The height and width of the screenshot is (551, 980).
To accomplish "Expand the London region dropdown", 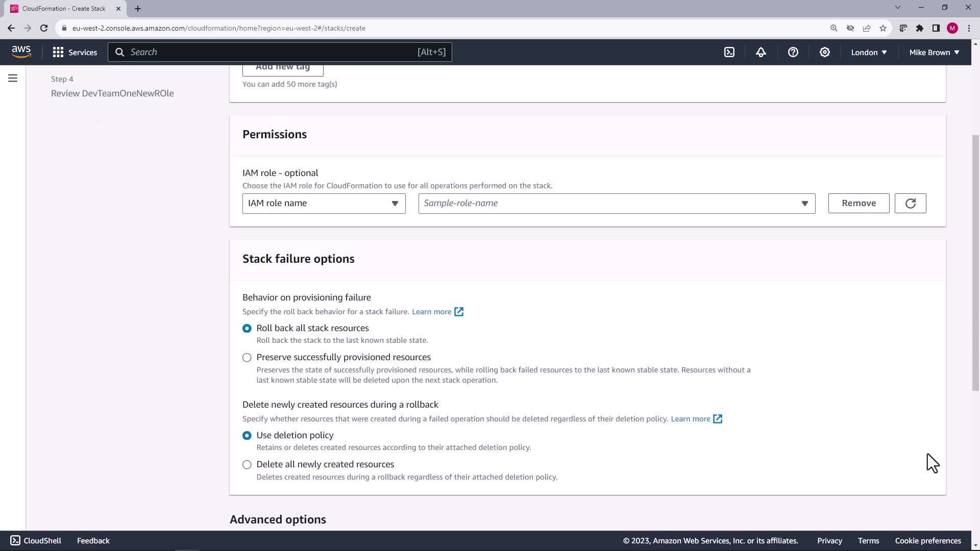I will pos(869,52).
